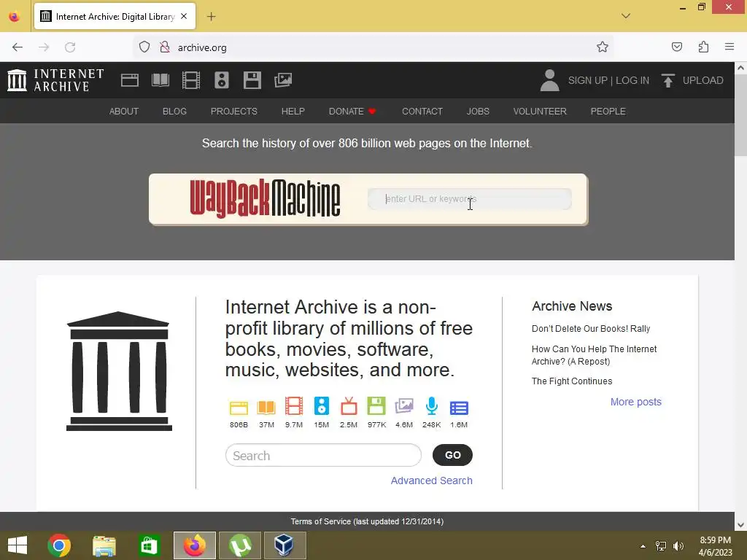
Task: Open the Web media icon in navbar
Action: tap(130, 80)
